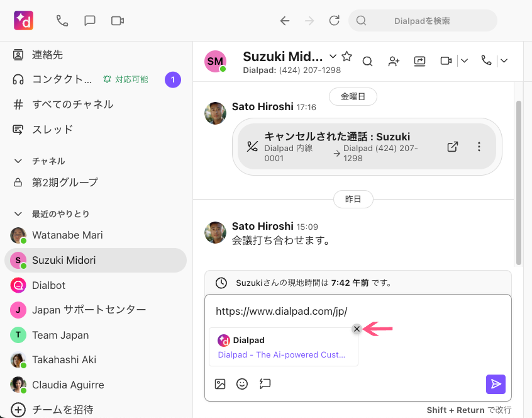The image size is (532, 418).
Task: Click the Dialpad logo icon
Action: point(23,21)
